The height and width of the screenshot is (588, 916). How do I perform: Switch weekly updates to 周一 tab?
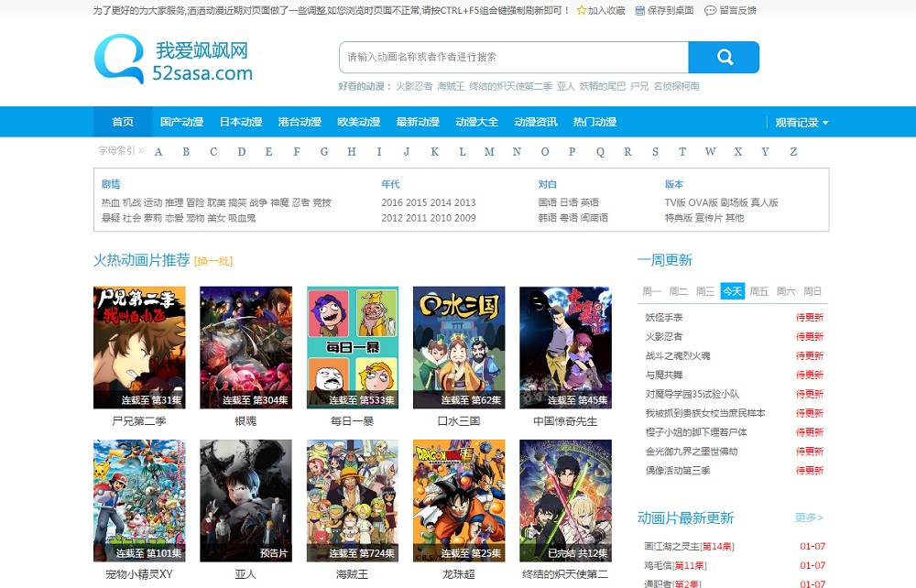click(651, 290)
